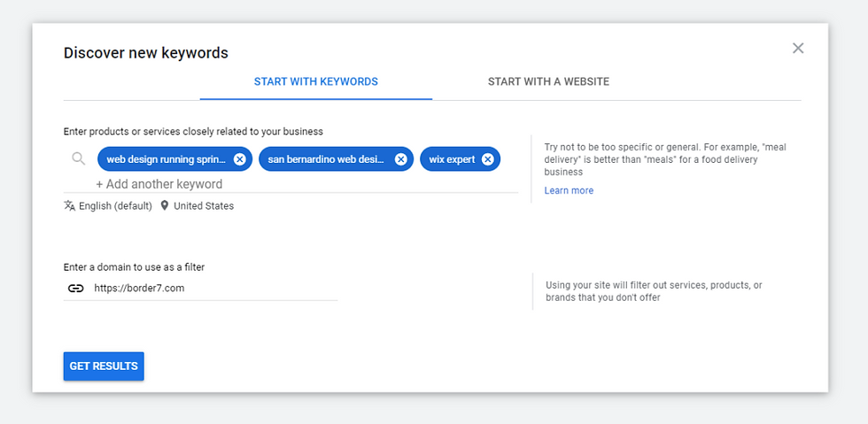
Task: Click the 'Add another keyword' field
Action: point(159,184)
